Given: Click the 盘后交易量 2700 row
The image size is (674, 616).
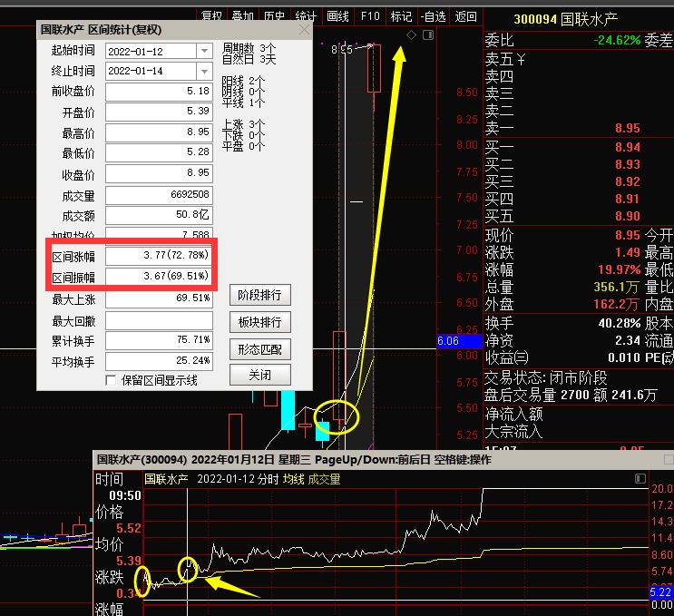Looking at the screenshot, I should tap(571, 395).
